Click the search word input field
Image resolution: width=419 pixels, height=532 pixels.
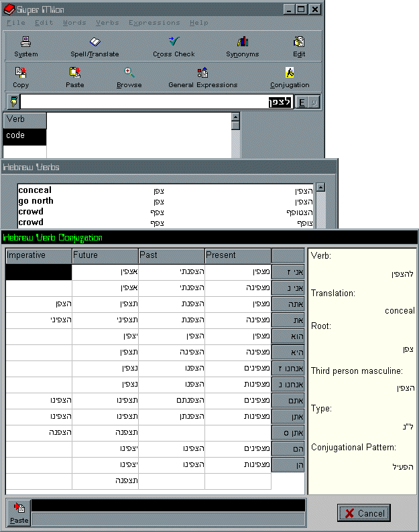coord(156,102)
